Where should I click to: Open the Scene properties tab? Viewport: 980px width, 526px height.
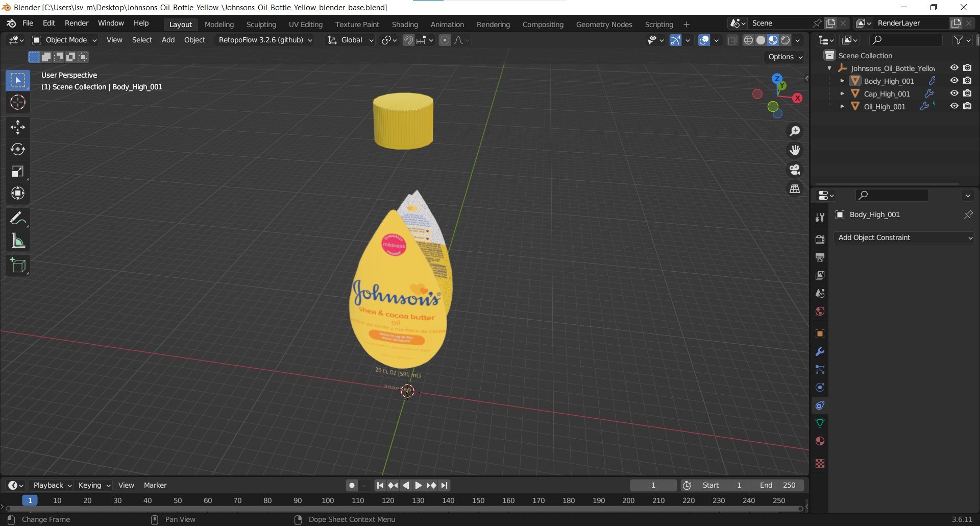(820, 293)
